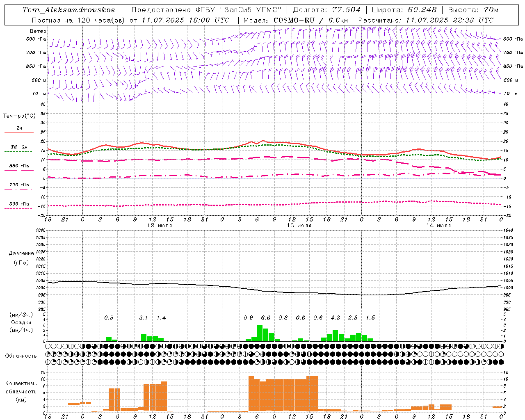This screenshot has width=525, height=420.
Task: Select the forecast start 11.07.2025 18:00 UTC
Action: (185, 20)
